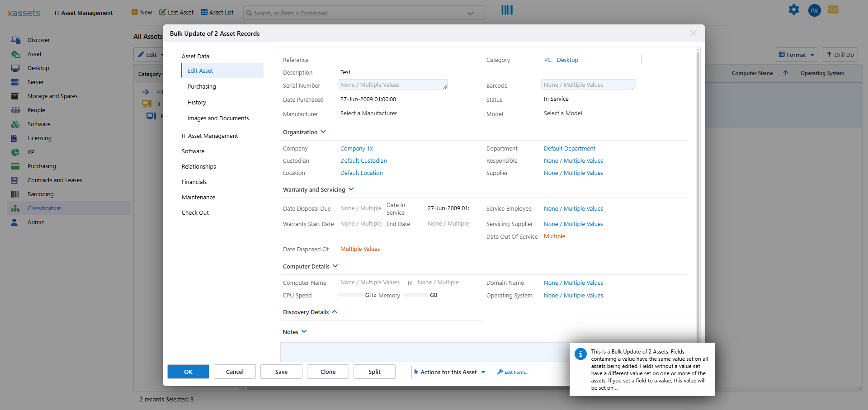Select the Server icon in sidebar
The image size is (868, 410).
point(15,82)
